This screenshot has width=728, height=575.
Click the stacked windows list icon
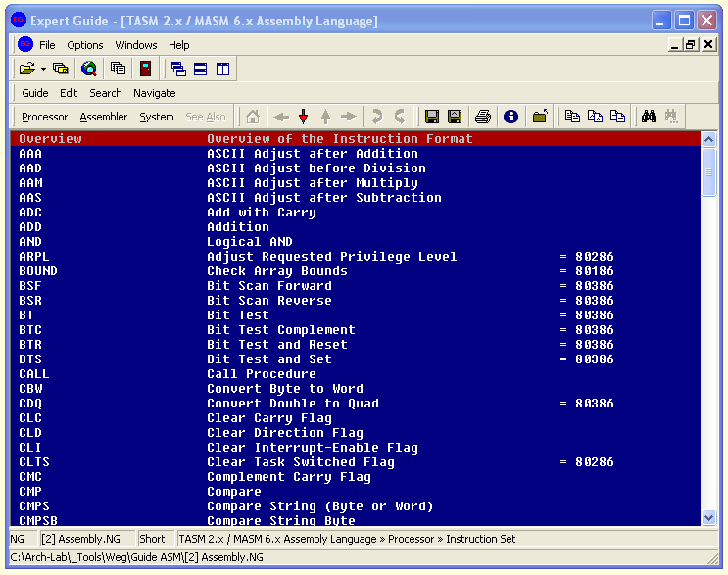click(x=118, y=70)
